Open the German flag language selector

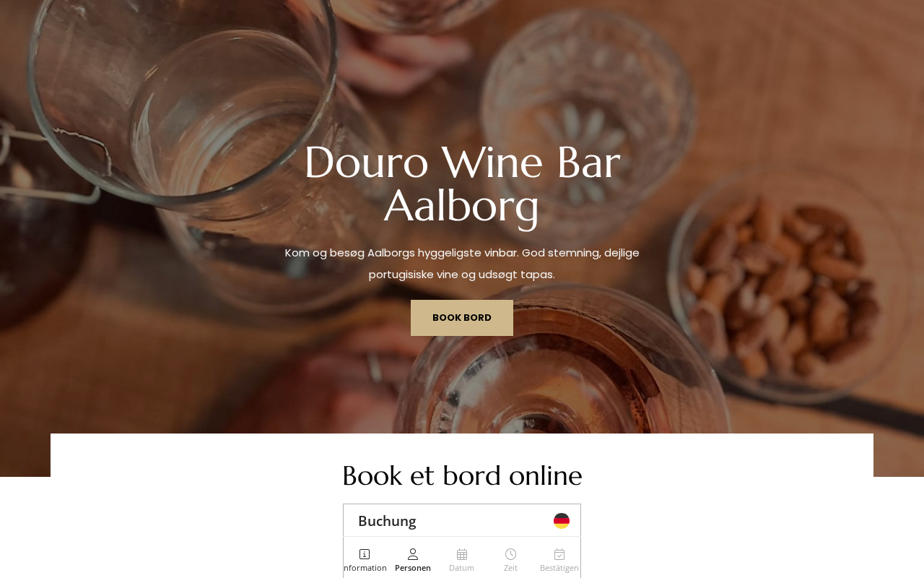[x=562, y=521]
